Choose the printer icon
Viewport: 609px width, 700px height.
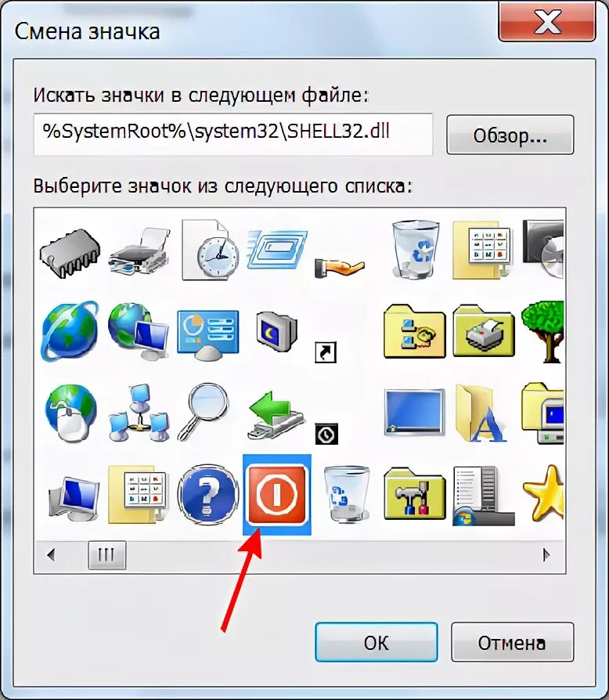[139, 251]
